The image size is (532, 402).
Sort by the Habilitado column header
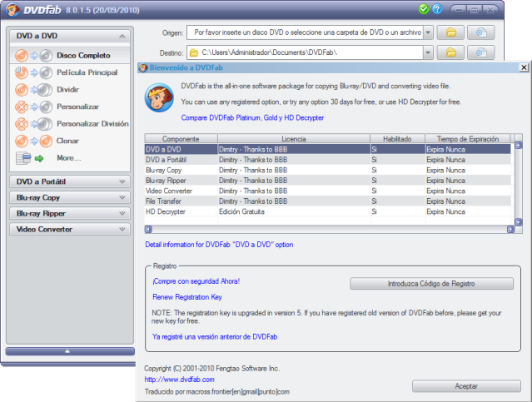pyautogui.click(x=397, y=139)
